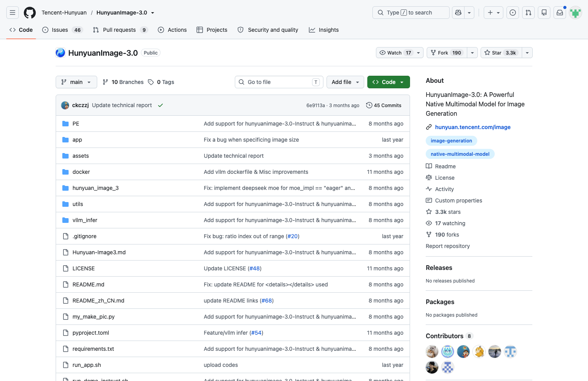The width and height of the screenshot is (588, 381).
Task: Switch to the Issues tab
Action: (x=62, y=30)
